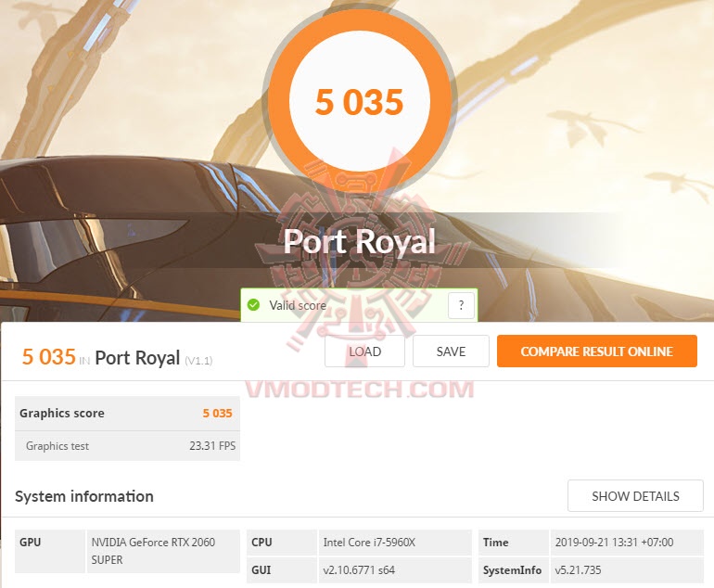
Task: Select the Graphics score row
Action: click(x=127, y=414)
